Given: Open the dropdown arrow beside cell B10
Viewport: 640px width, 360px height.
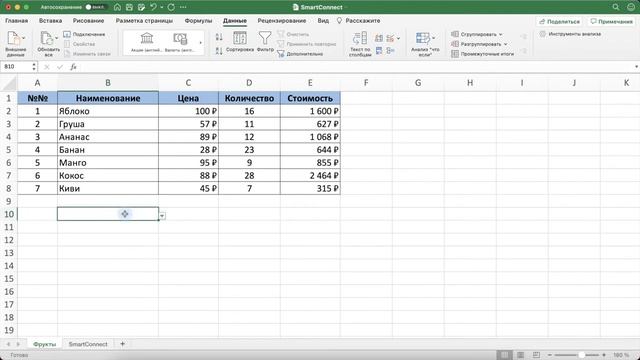Looking at the screenshot, I should click(162, 216).
